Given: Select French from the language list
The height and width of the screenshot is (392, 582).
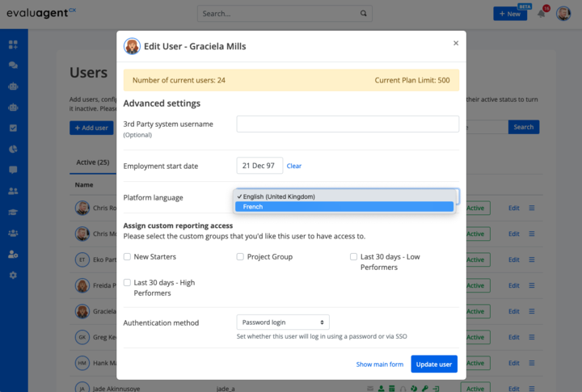Looking at the screenshot, I should click(344, 207).
